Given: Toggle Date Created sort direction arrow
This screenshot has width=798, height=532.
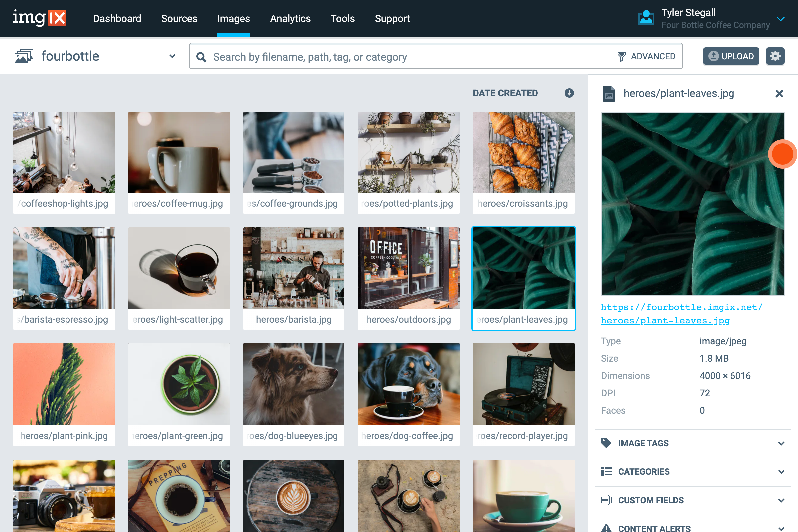Looking at the screenshot, I should pos(569,93).
